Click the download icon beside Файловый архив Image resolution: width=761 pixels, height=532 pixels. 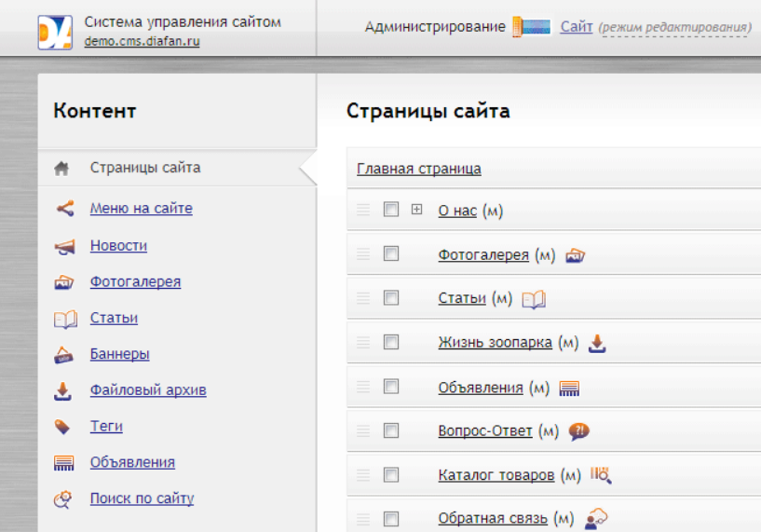click(62, 391)
